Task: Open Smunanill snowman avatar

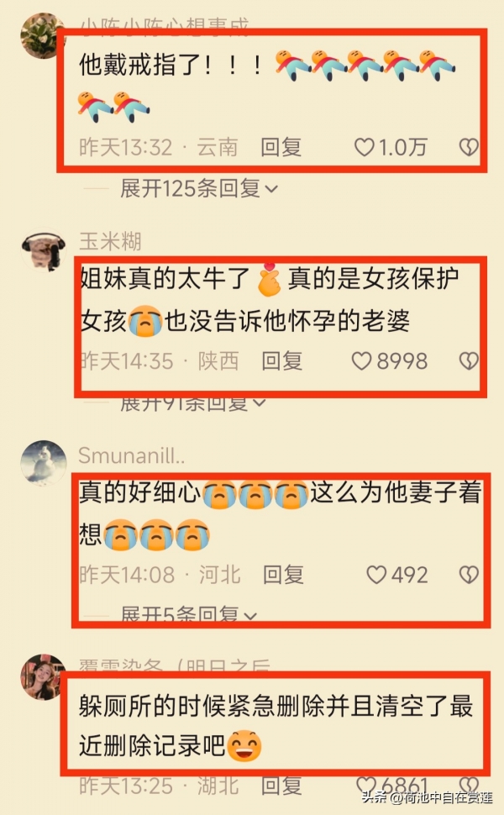Action: pos(44,463)
